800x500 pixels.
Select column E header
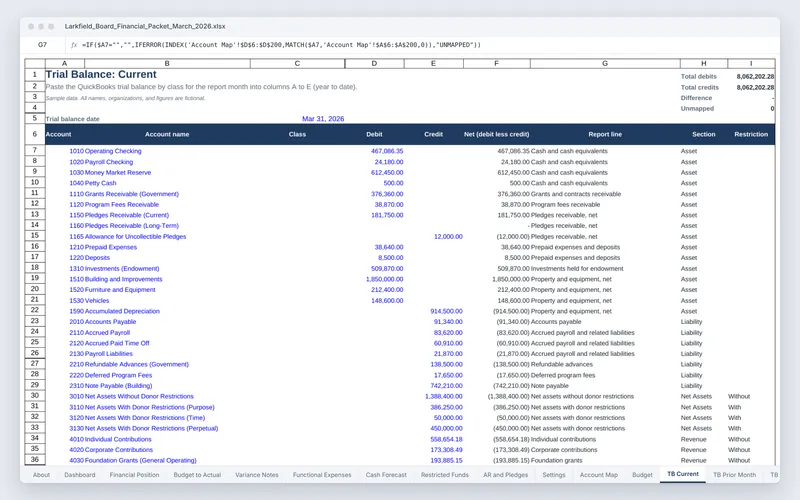tap(433, 63)
